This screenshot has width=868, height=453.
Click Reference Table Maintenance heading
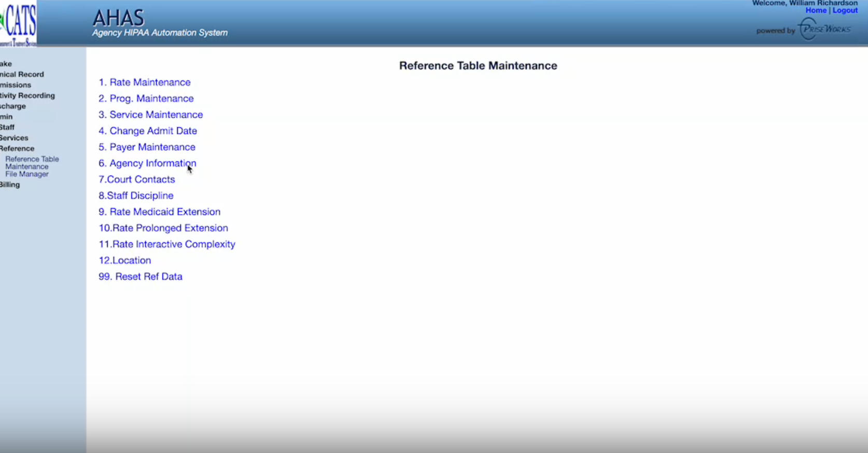(478, 66)
